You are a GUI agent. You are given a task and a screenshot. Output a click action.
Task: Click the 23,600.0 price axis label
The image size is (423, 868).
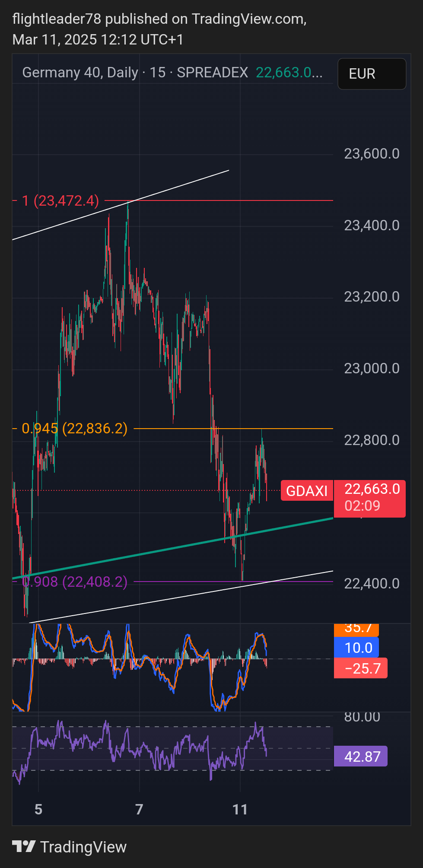(372, 154)
